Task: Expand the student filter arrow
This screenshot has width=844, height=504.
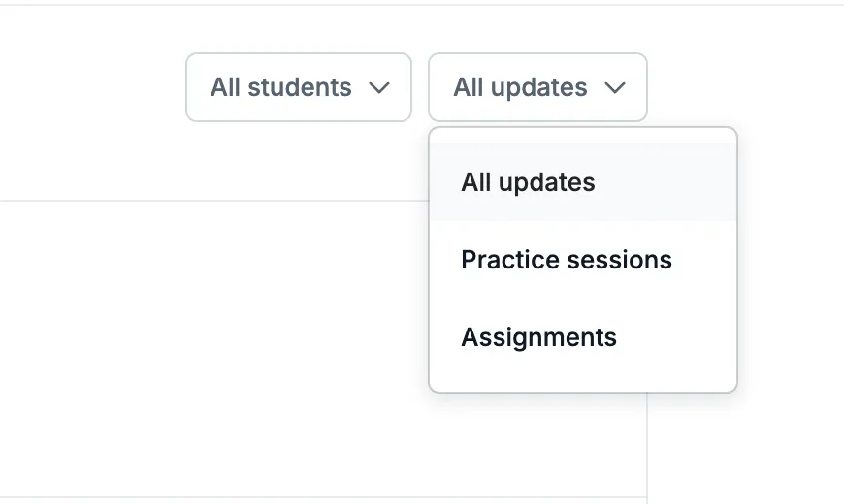Action: [x=379, y=87]
